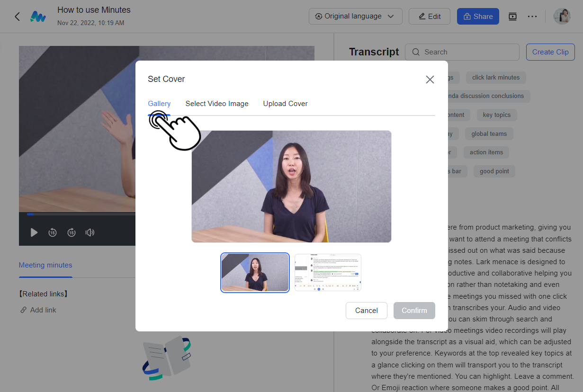This screenshot has height=392, width=583.
Task: Close the Set Cover dialog
Action: click(x=430, y=80)
